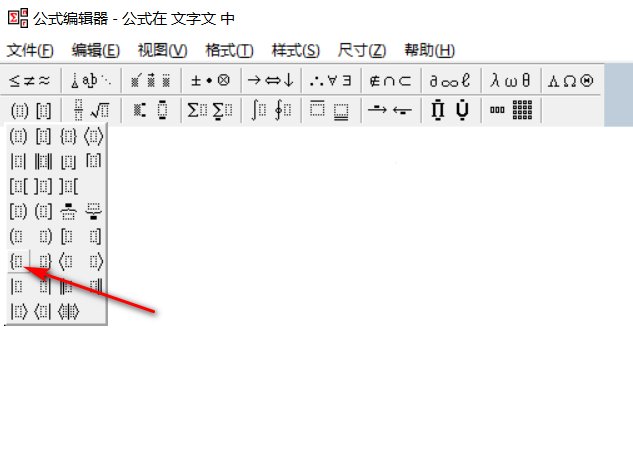Open the products and set templates palette
Viewport: 633px width, 465px height.
pyautogui.click(x=450, y=110)
